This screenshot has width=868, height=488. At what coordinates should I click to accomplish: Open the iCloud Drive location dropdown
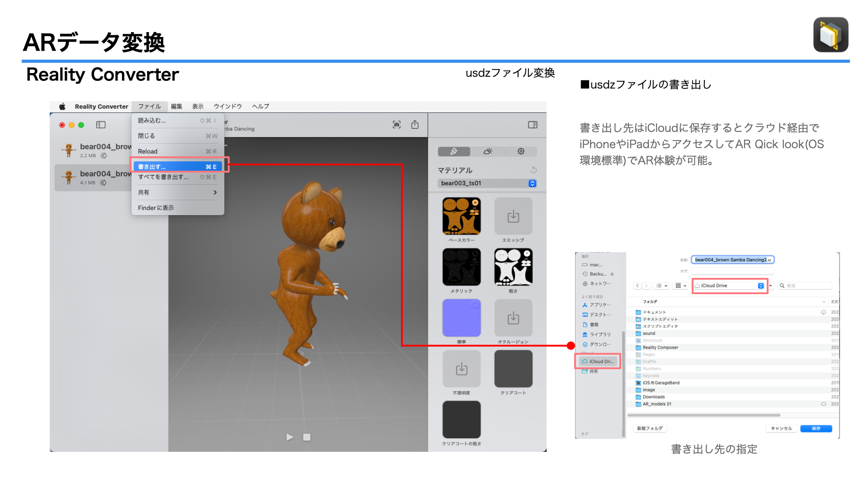tap(729, 286)
